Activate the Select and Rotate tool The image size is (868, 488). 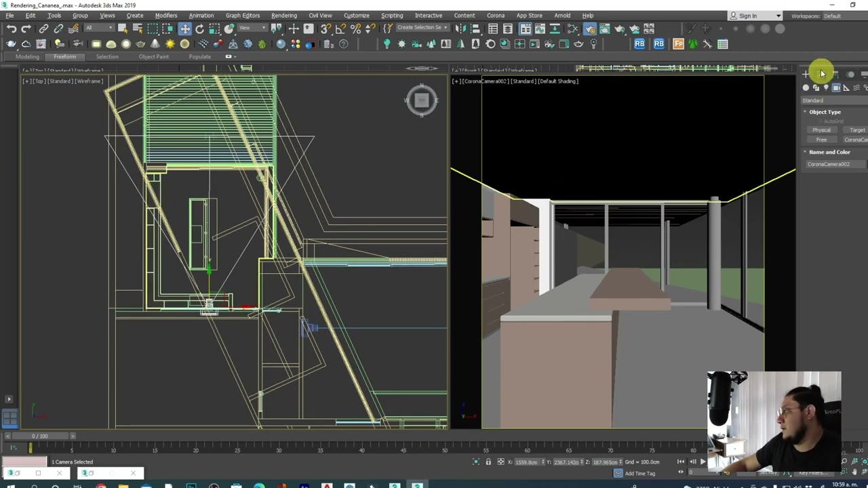tap(199, 28)
